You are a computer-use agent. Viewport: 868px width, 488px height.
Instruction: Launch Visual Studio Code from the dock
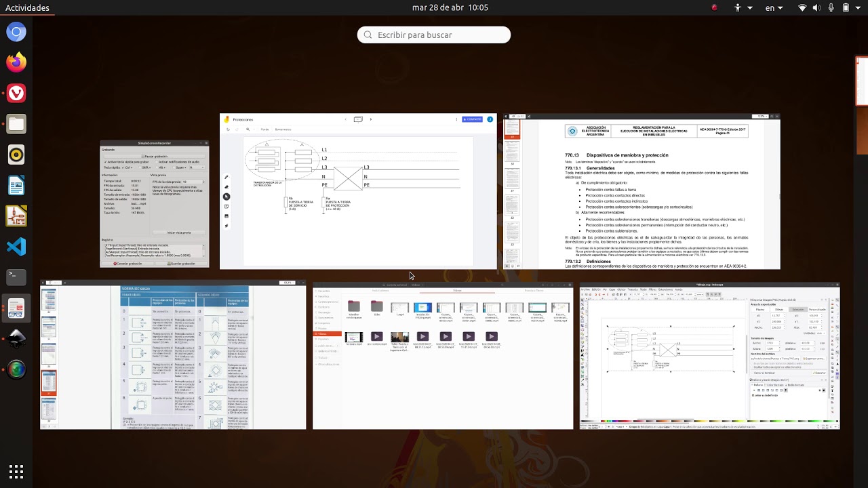(x=16, y=246)
